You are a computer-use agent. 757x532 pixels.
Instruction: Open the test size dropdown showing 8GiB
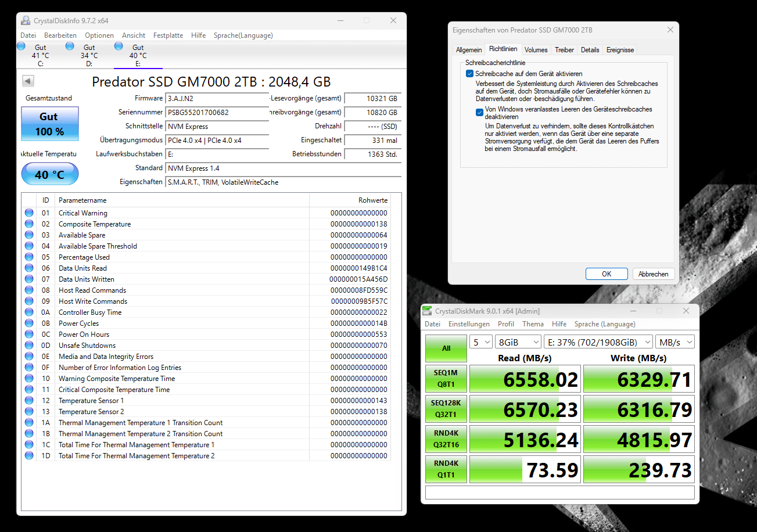pyautogui.click(x=518, y=342)
